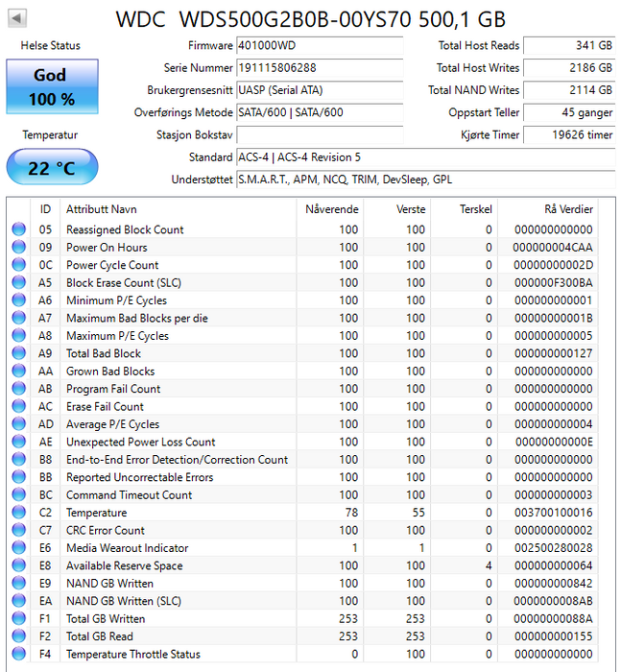
Task: Click the previous disk arrow button
Action: pyautogui.click(x=18, y=18)
